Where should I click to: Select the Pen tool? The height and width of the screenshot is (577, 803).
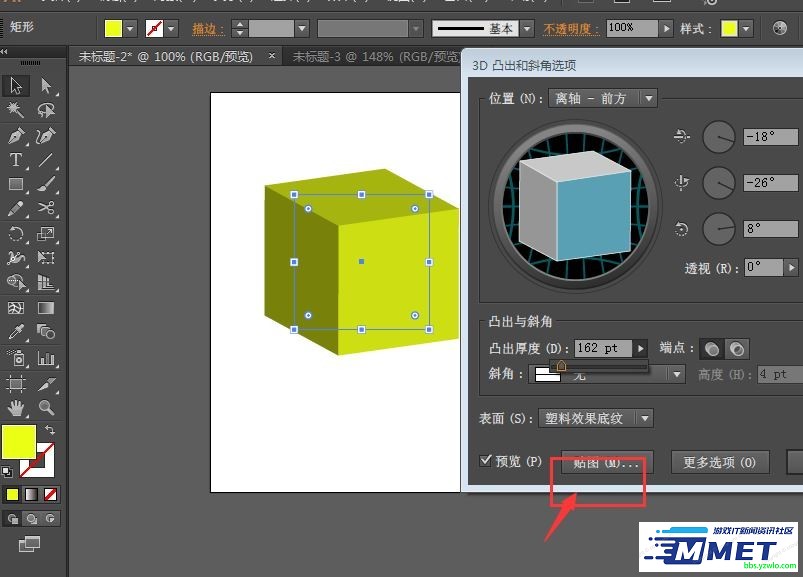pyautogui.click(x=16, y=136)
